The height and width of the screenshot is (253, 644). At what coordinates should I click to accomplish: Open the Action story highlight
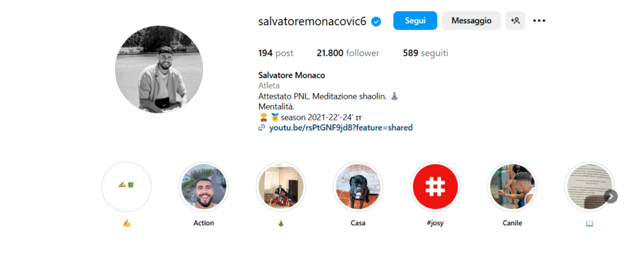(x=204, y=187)
